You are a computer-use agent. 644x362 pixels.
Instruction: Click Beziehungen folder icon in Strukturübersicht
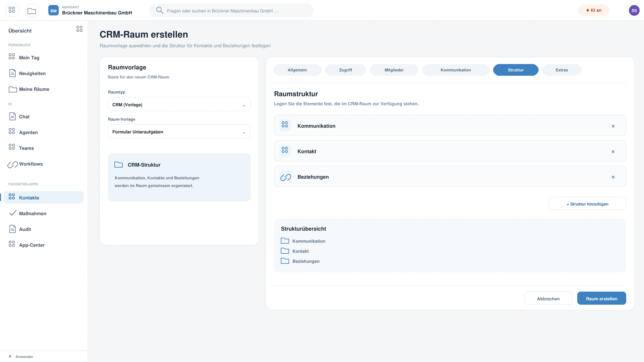pos(285,261)
